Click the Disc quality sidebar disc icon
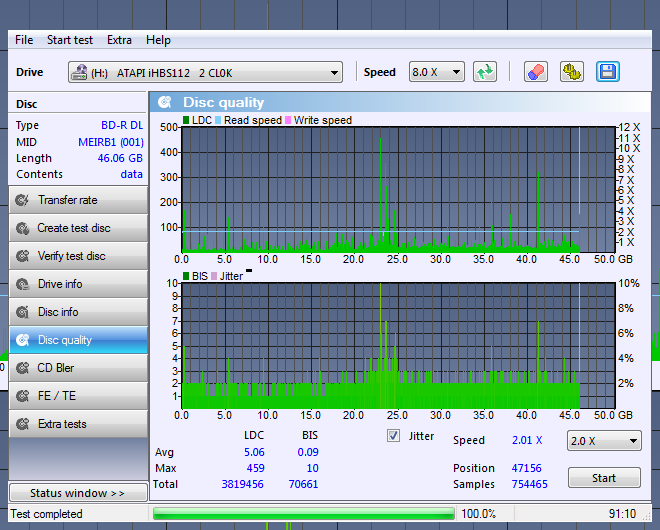The width and height of the screenshot is (660, 530). (22, 340)
